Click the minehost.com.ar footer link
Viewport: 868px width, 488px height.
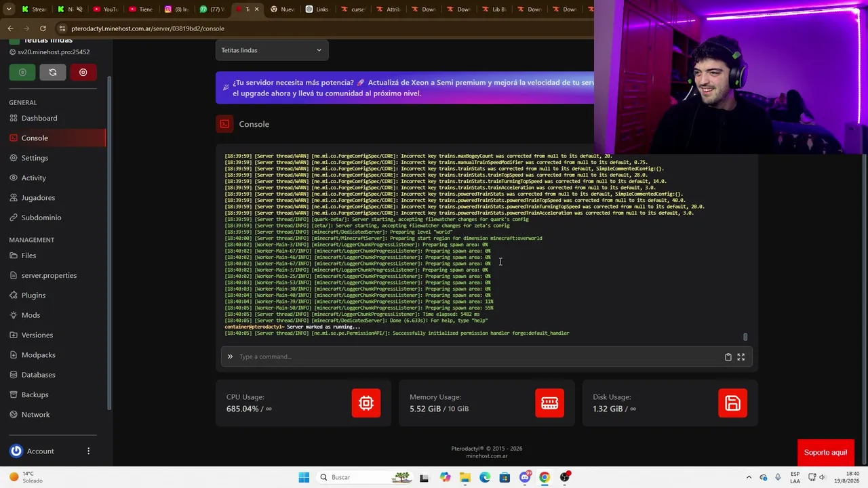tap(487, 456)
